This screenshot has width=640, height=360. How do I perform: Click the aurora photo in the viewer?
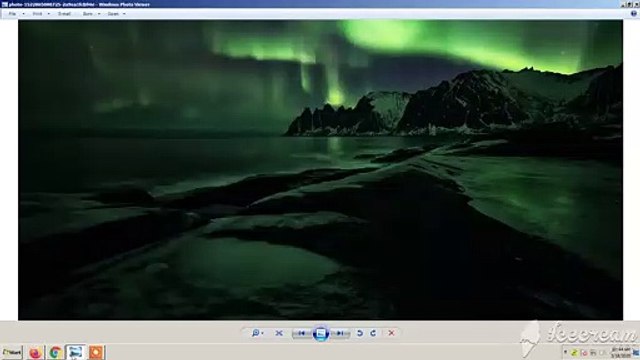point(320,170)
